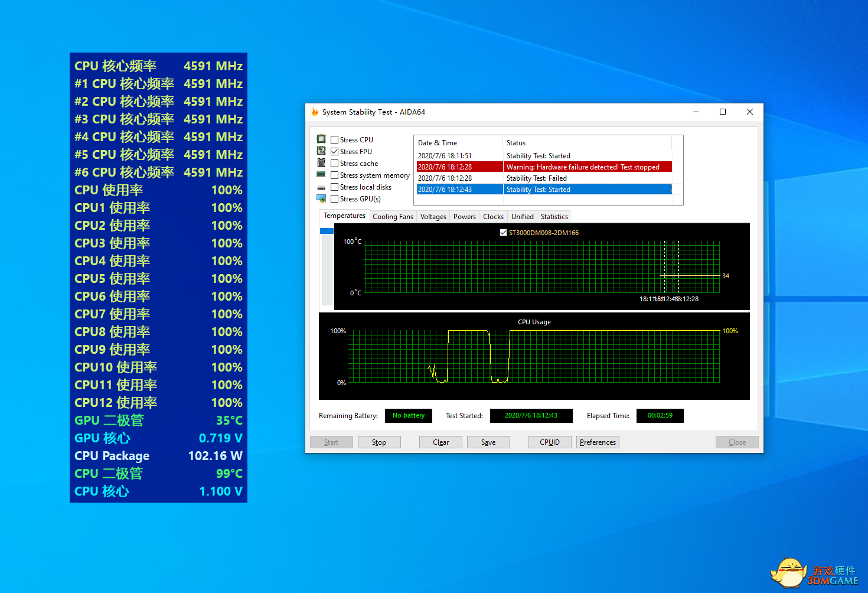Image resolution: width=868 pixels, height=593 pixels.
Task: Click the No battery indicator field
Action: coord(409,416)
